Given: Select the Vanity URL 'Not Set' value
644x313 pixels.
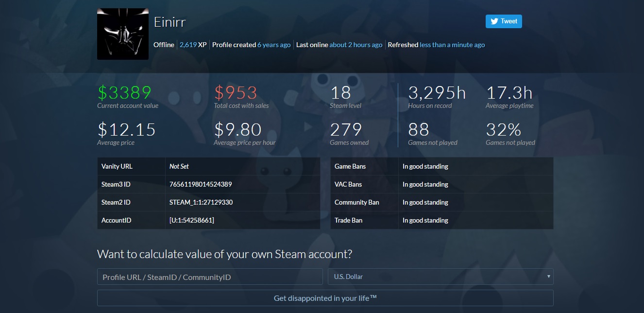Looking at the screenshot, I should pos(179,166).
